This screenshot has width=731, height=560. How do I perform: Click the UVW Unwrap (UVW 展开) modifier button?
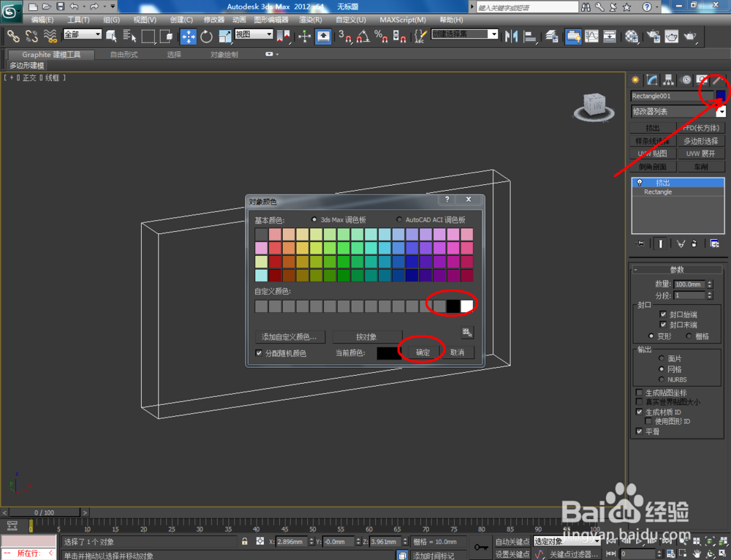701,154
